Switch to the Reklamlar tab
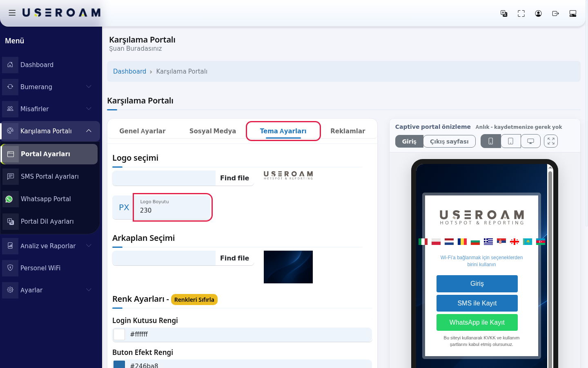 [347, 131]
